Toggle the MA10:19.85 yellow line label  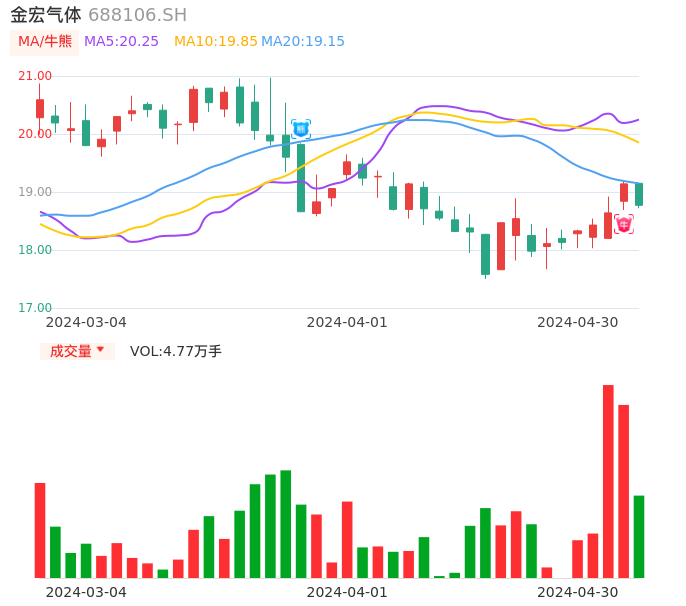pyautogui.click(x=216, y=42)
